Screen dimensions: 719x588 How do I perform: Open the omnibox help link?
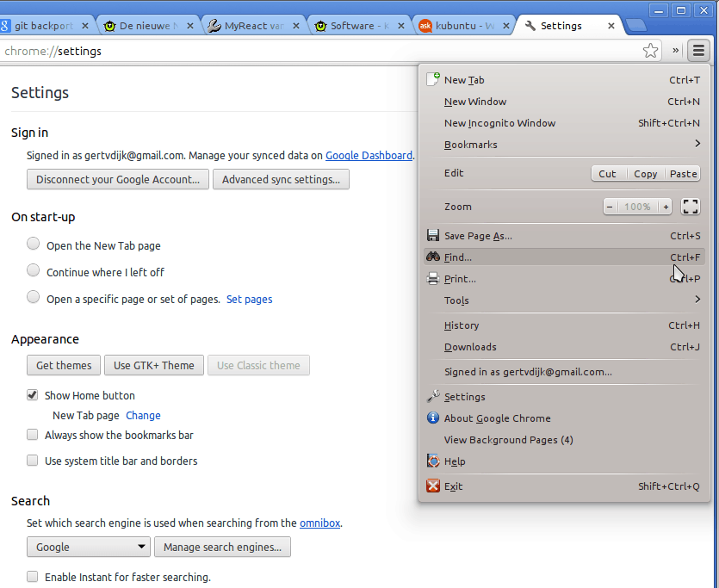pyautogui.click(x=319, y=523)
